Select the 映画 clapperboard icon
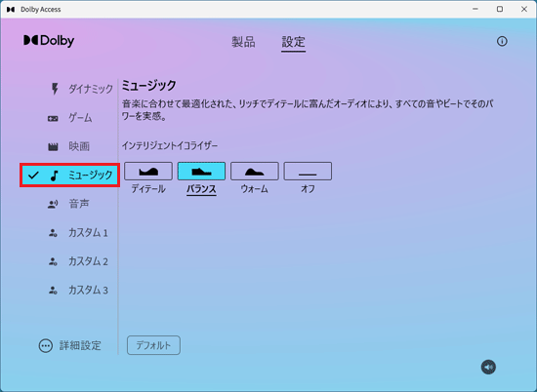 click(x=53, y=146)
